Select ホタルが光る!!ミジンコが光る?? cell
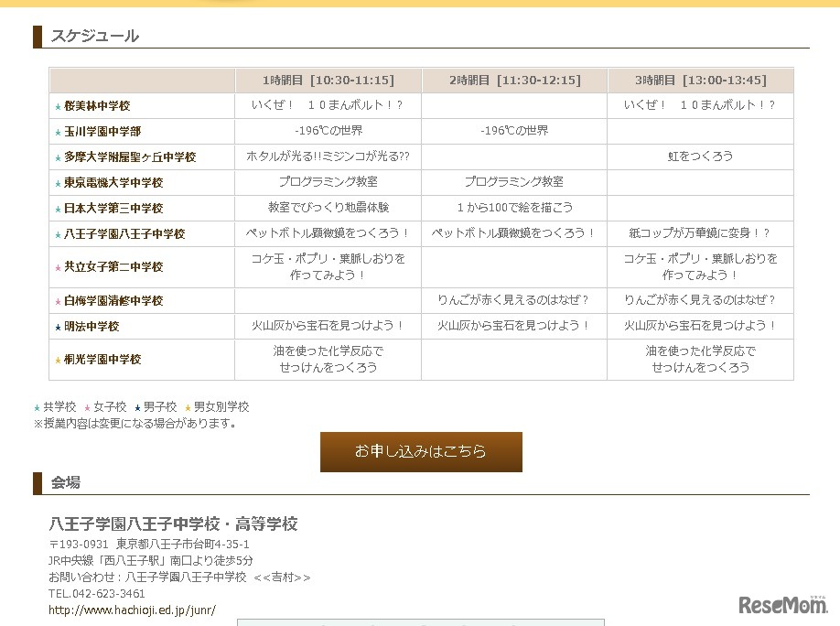The image size is (840, 626). click(328, 156)
